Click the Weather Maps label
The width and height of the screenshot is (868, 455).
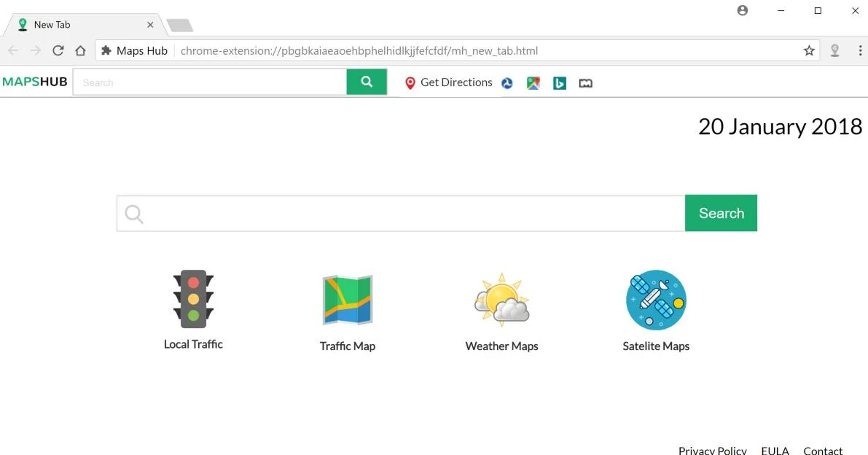tap(501, 346)
